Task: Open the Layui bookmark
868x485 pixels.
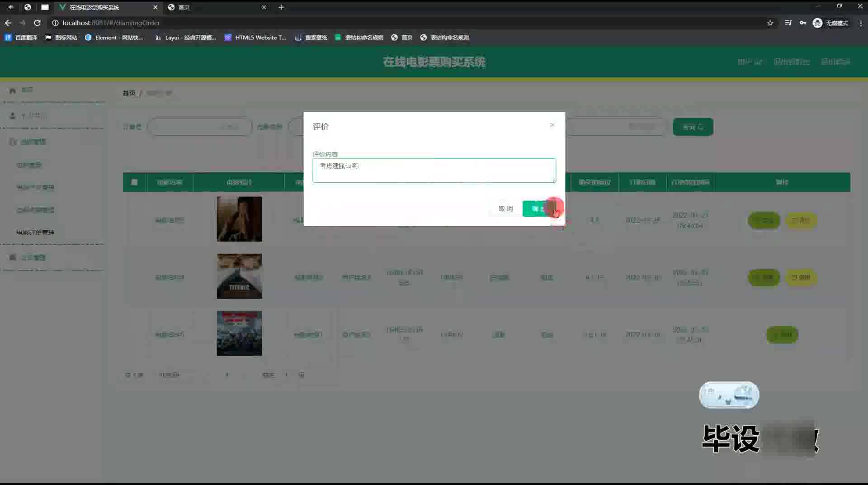Action: [185, 38]
